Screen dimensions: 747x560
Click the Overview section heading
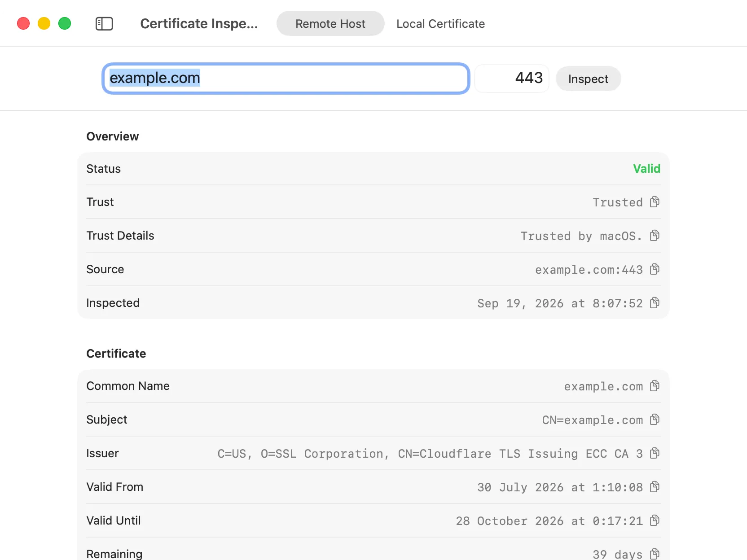[113, 136]
